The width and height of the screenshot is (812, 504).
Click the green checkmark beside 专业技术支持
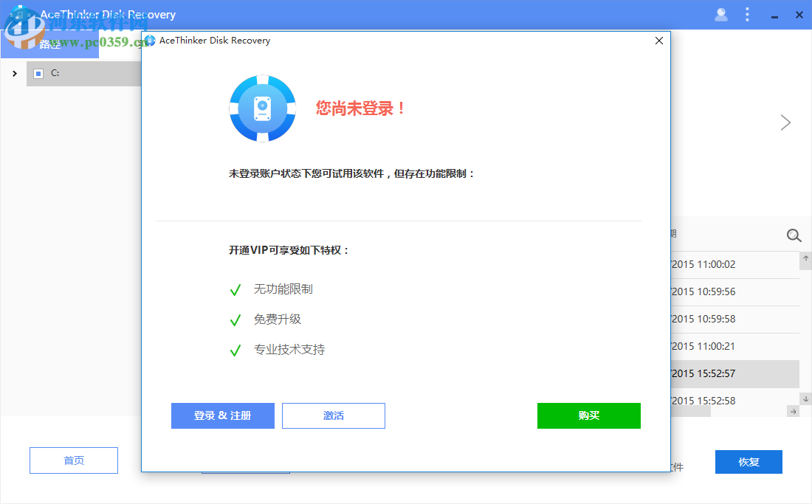click(235, 349)
